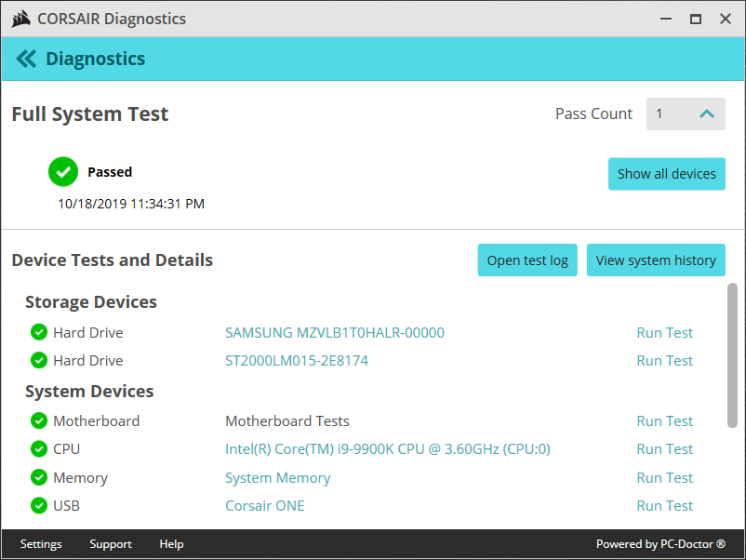Run Test for the CPU

point(665,449)
